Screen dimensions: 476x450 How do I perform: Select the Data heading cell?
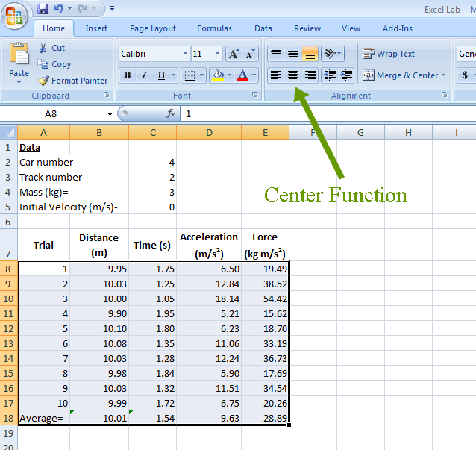44,147
